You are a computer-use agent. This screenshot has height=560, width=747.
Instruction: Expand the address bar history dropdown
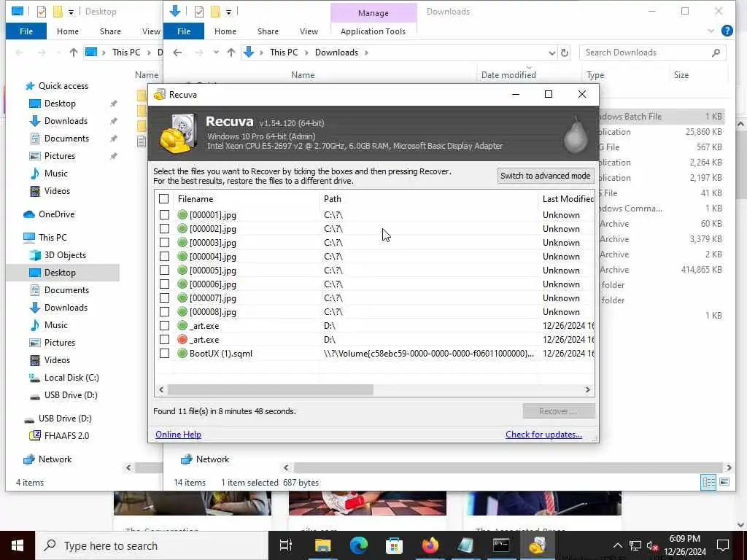551,52
